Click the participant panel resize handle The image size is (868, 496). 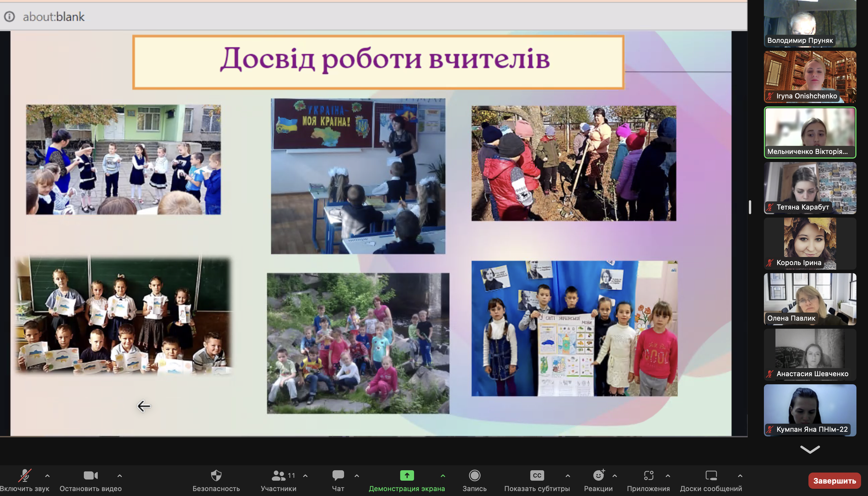coord(750,207)
